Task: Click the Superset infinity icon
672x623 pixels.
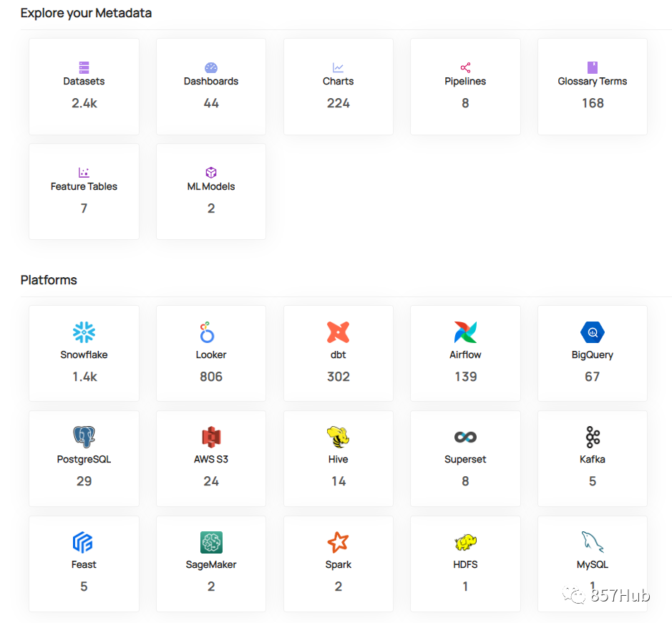Action: 465,437
